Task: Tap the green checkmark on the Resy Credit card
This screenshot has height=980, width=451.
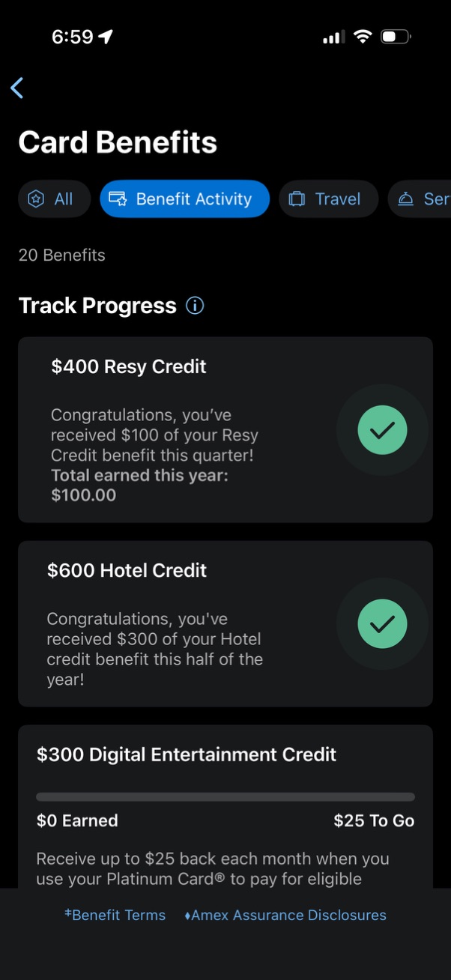Action: [382, 430]
